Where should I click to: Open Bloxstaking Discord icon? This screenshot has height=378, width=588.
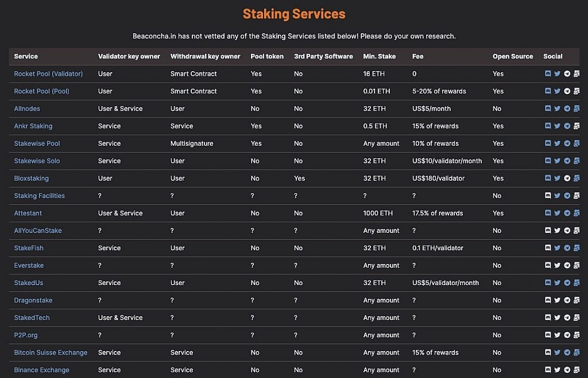click(x=548, y=178)
